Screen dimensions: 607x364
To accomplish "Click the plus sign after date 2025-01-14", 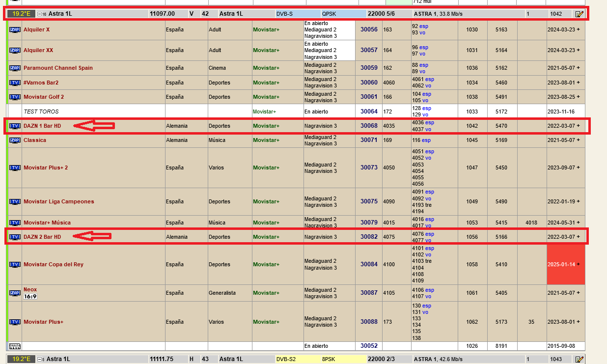I will [x=578, y=264].
